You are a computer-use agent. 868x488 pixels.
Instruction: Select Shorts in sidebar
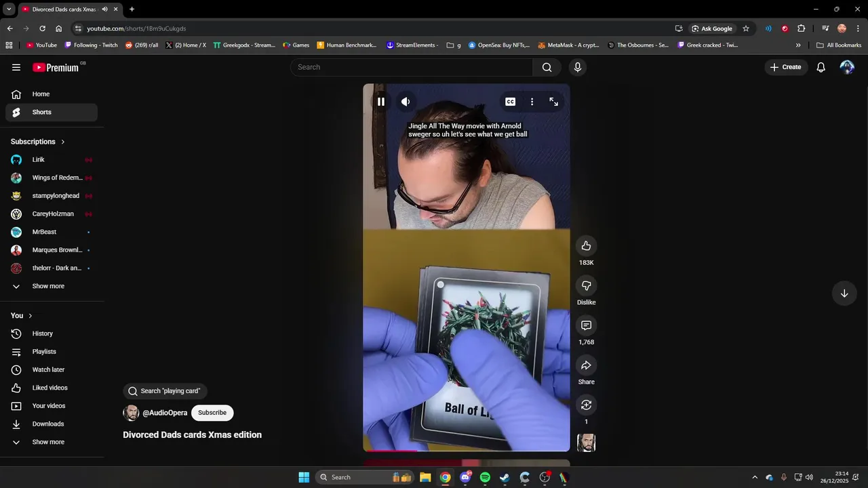click(52, 113)
